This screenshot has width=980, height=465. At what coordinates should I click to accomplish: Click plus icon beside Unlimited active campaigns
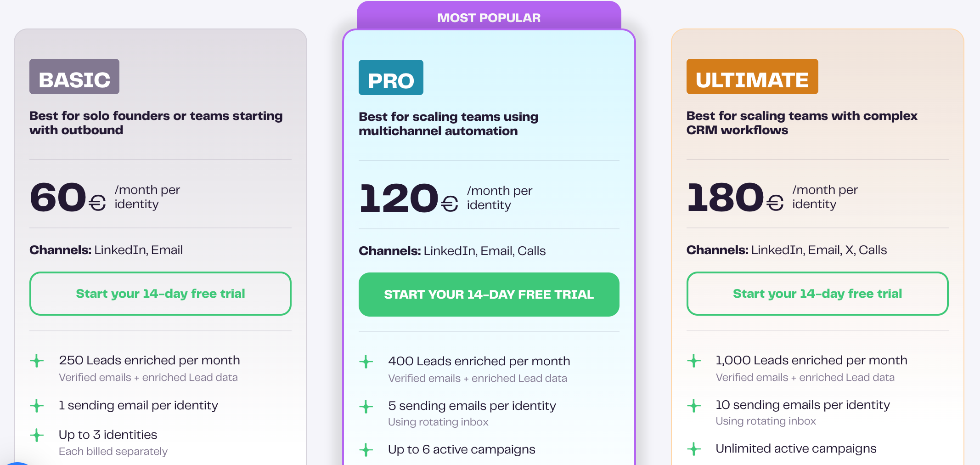(694, 449)
